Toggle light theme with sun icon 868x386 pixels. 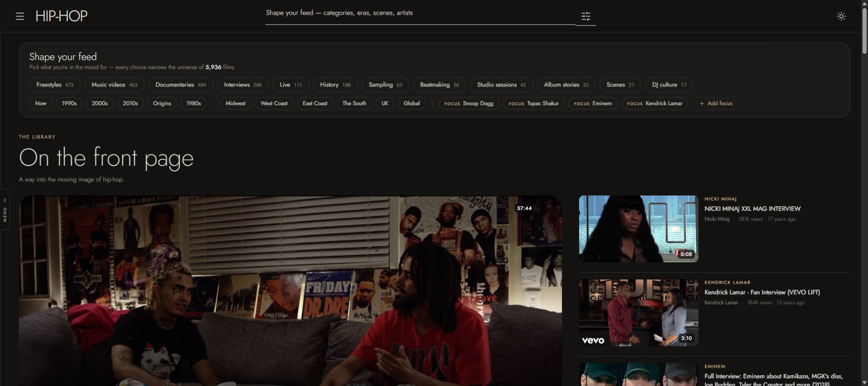tap(841, 16)
